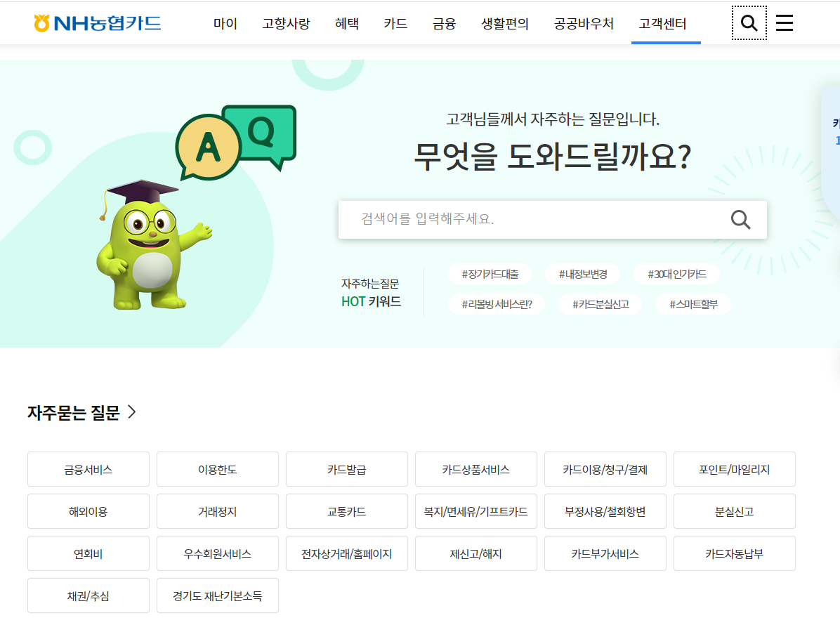
Task: Open the 혜택 menu
Action: [x=347, y=24]
